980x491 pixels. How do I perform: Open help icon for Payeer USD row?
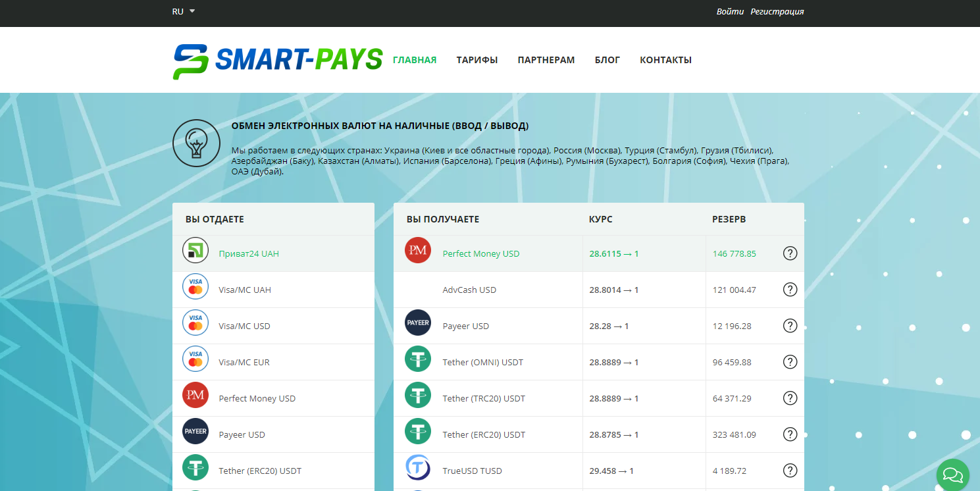(790, 326)
